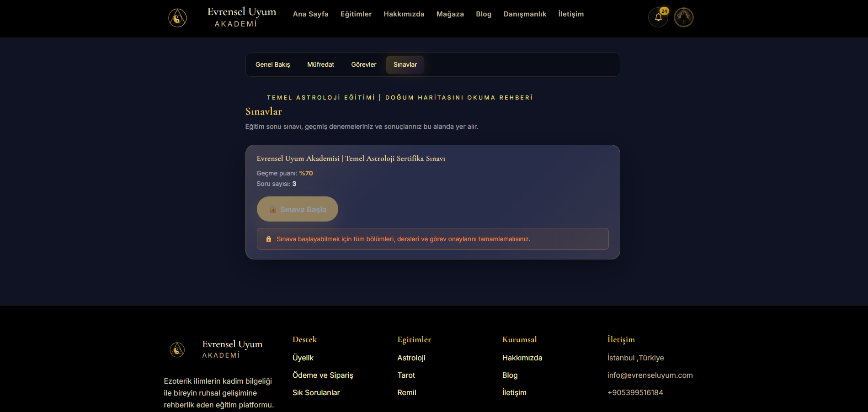Image resolution: width=868 pixels, height=412 pixels.
Task: Click the Astroloji link under Egitimler
Action: click(x=411, y=358)
